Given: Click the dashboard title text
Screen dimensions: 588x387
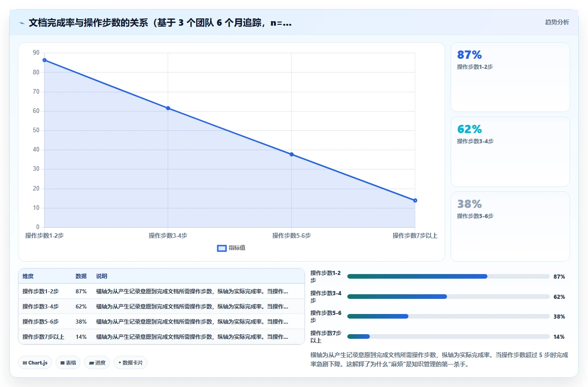Looking at the screenshot, I should [x=160, y=23].
